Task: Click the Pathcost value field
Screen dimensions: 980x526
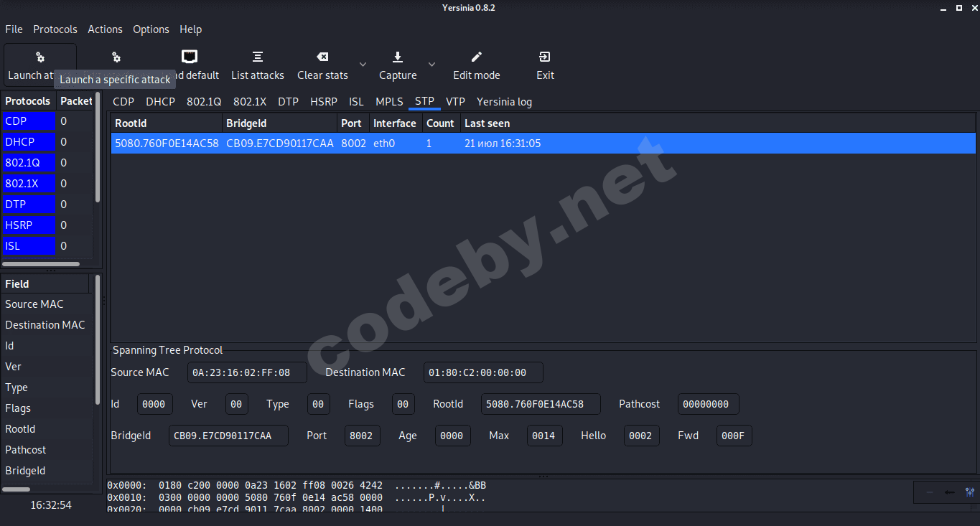Action: point(708,404)
